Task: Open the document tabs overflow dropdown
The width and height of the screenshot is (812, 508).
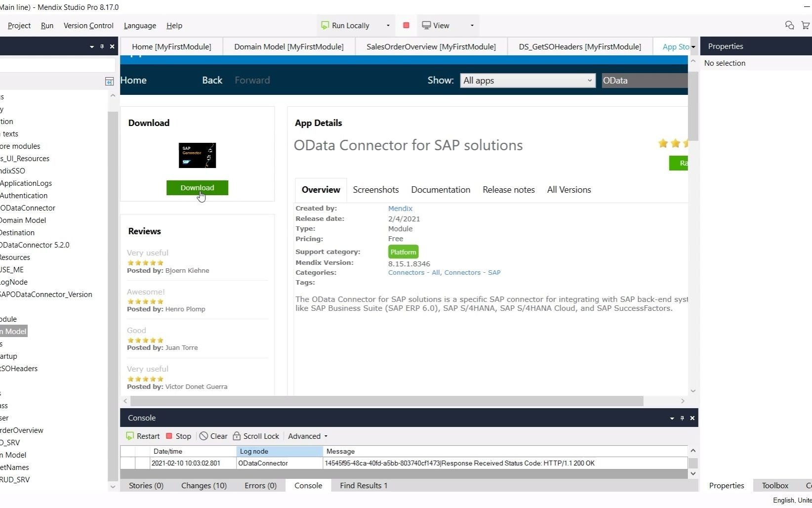Action: [x=693, y=47]
